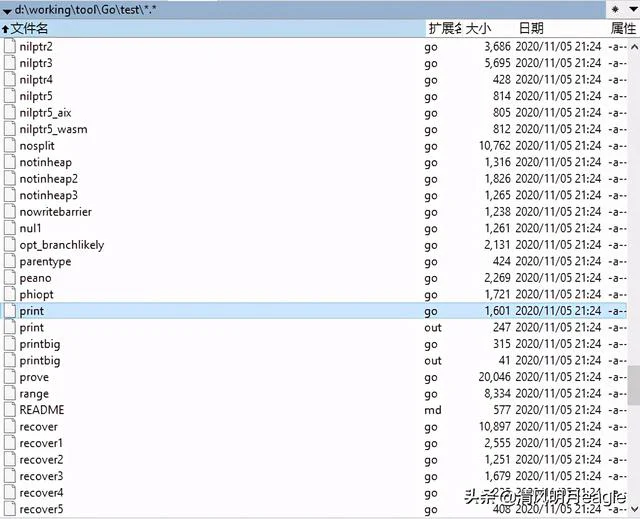Viewport: 640px width, 519px height.
Task: Select the file named nilptr5
Action: [36, 96]
